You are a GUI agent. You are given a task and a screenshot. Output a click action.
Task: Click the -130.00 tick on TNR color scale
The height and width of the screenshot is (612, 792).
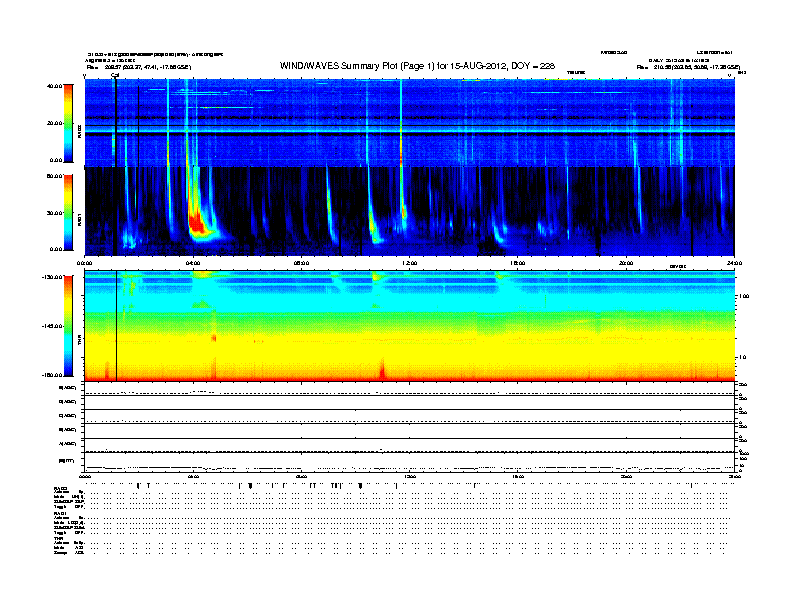coord(53,277)
